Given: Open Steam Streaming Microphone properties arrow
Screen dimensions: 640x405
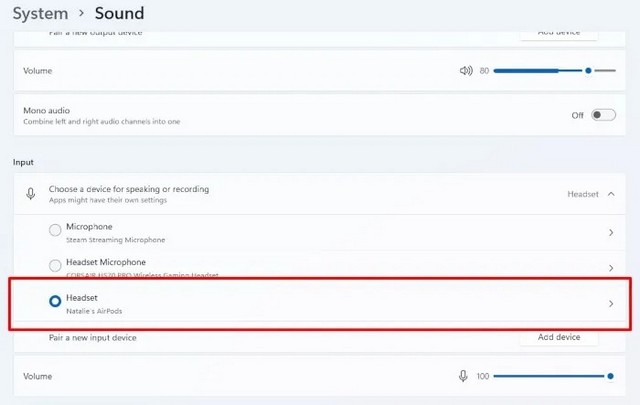Looking at the screenshot, I should click(x=611, y=232).
